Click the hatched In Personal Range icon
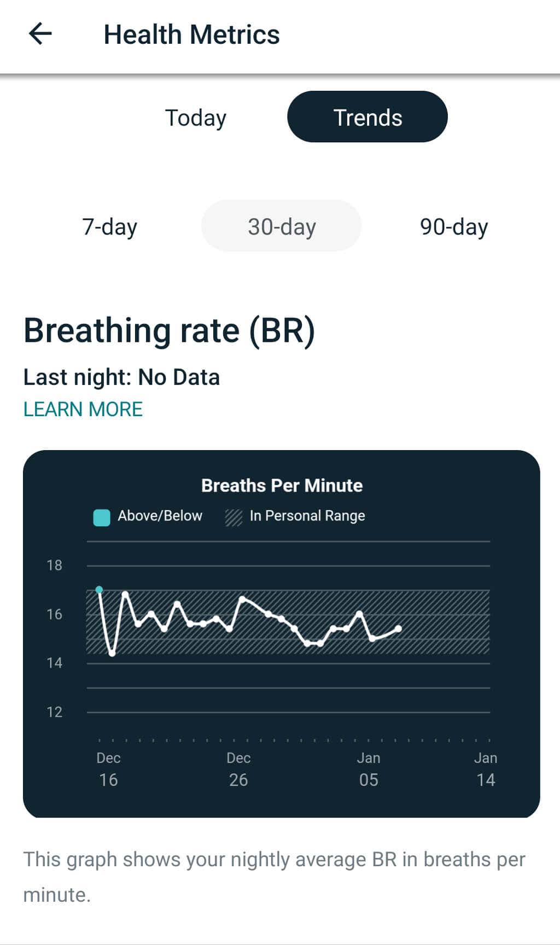The height and width of the screenshot is (945, 560). coord(234,517)
